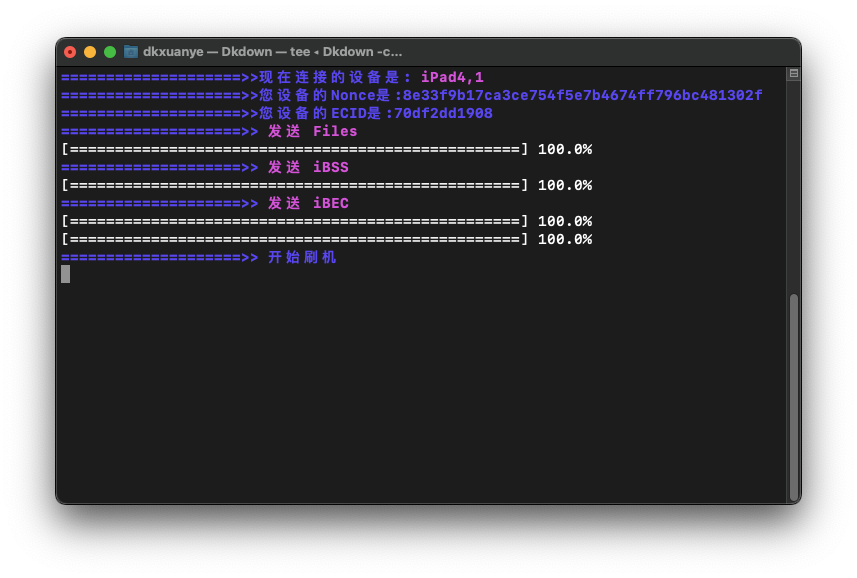Click the ECID value '70df2dd1908'
Image resolution: width=857 pixels, height=578 pixels.
click(443, 114)
